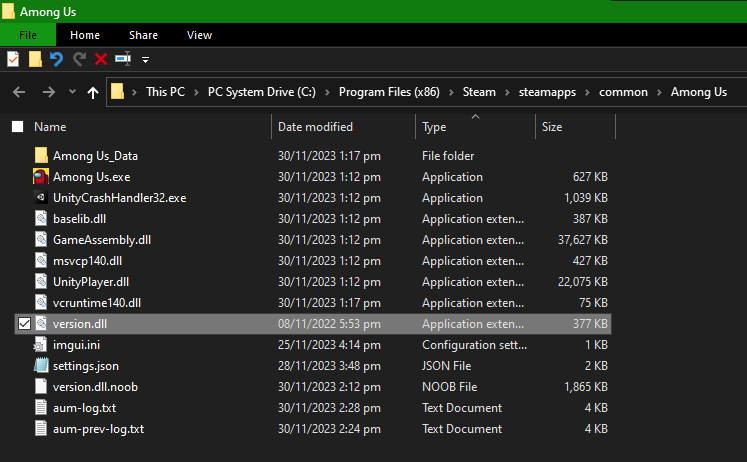Sort by the Type column header
This screenshot has width=747, height=462.
(x=434, y=127)
